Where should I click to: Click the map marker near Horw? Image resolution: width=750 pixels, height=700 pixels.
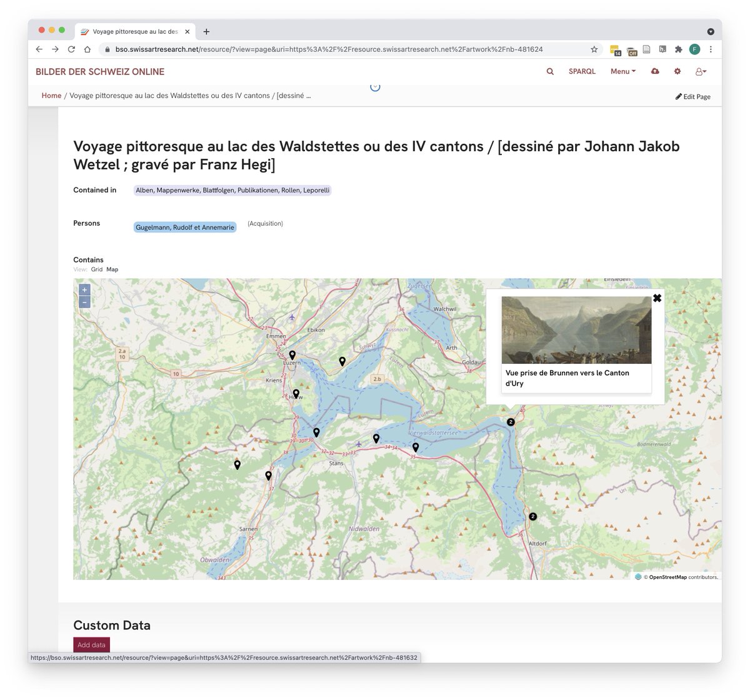click(x=296, y=394)
